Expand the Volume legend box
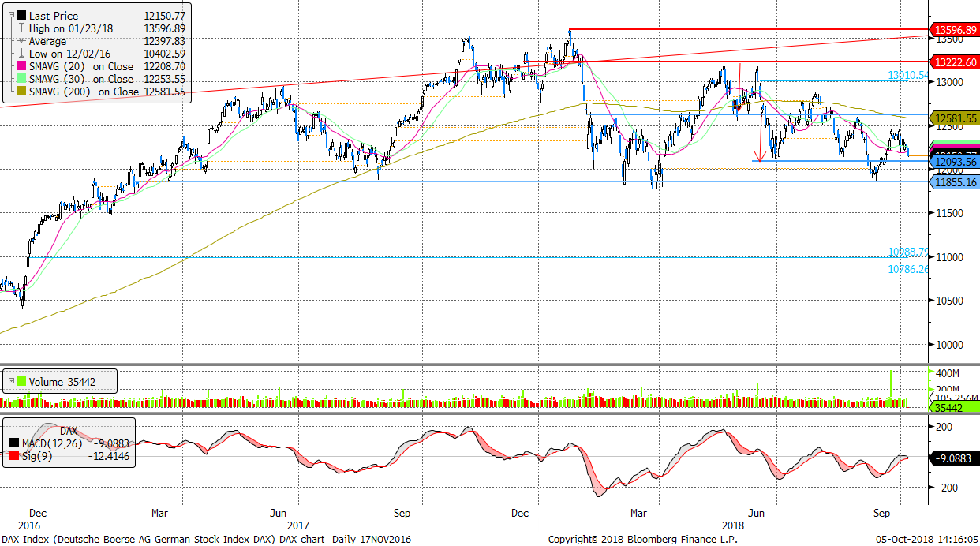The width and height of the screenshot is (980, 546). 9,382
